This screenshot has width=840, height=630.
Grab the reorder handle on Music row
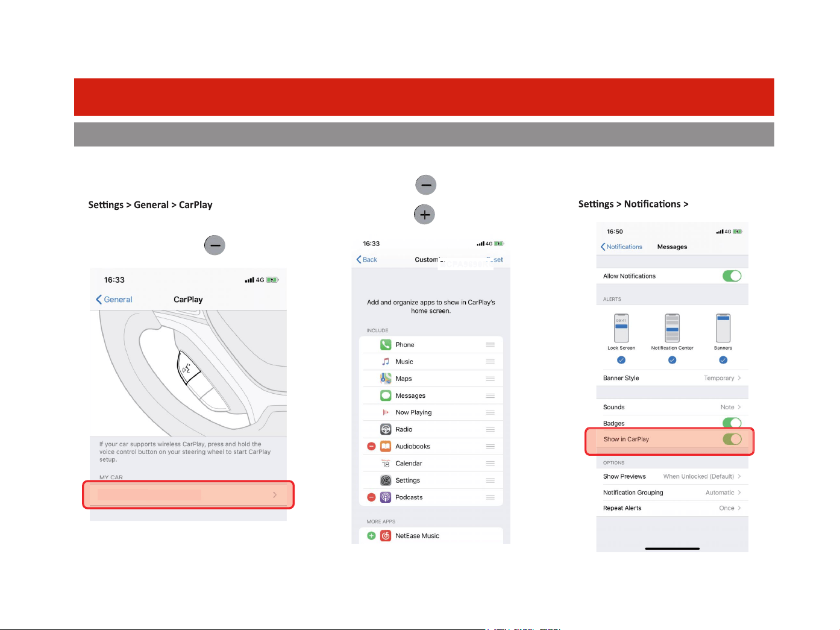coord(491,362)
